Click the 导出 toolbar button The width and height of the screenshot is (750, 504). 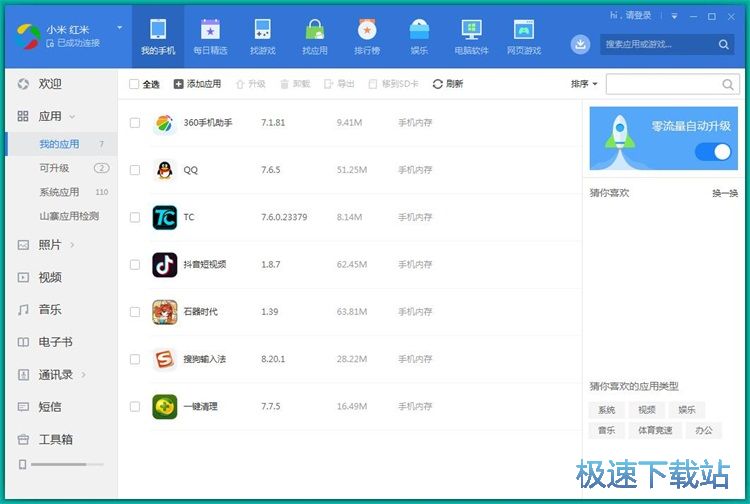pyautogui.click(x=339, y=84)
